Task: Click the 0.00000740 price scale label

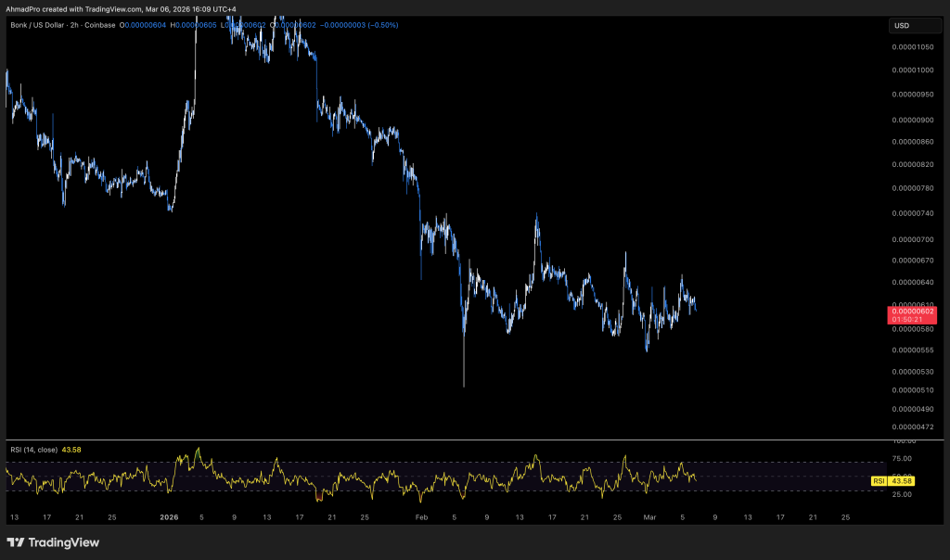Action: [910, 213]
